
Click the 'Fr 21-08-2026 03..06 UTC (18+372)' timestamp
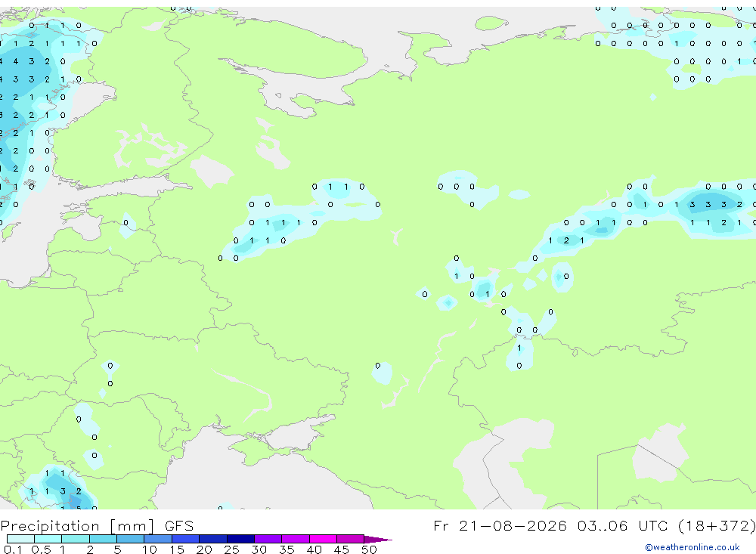pyautogui.click(x=594, y=525)
